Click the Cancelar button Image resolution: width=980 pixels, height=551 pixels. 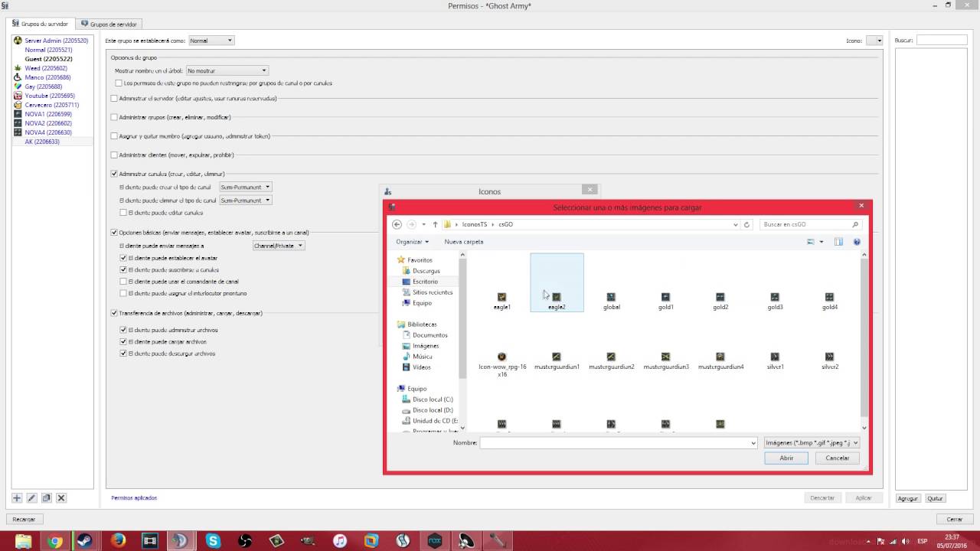pyautogui.click(x=837, y=458)
